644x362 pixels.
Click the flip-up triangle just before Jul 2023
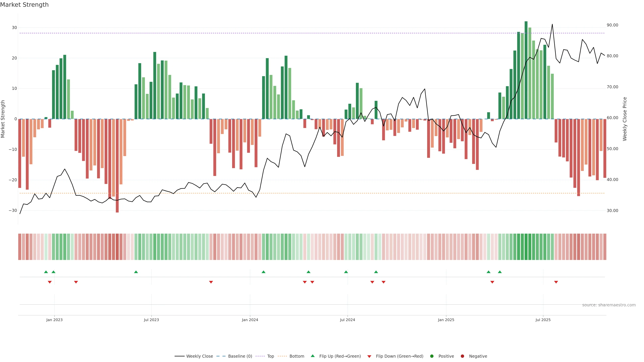136,272
